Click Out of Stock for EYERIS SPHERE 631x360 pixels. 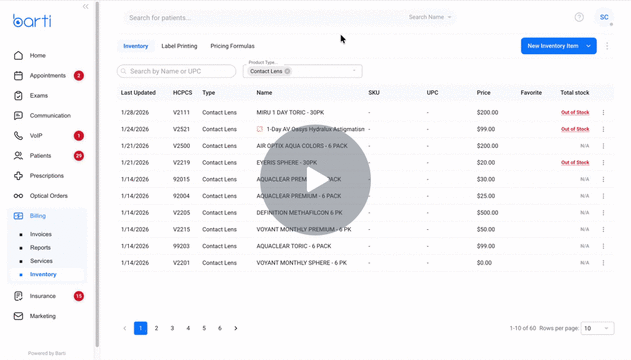tap(575, 163)
